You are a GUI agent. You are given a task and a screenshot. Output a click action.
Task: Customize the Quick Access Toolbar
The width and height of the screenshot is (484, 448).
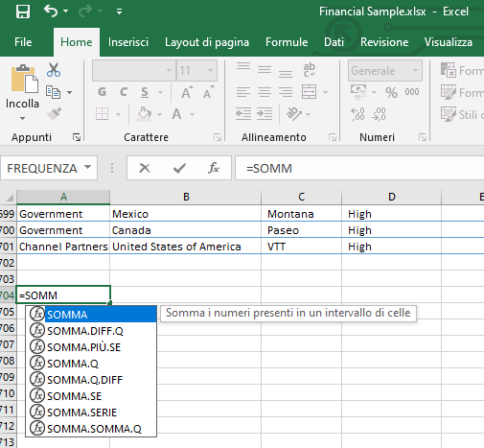tap(119, 12)
